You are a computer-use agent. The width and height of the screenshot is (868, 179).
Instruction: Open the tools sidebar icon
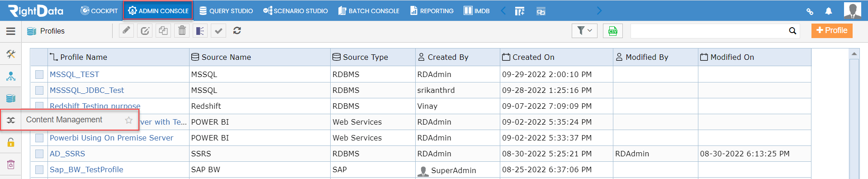pyautogui.click(x=11, y=54)
